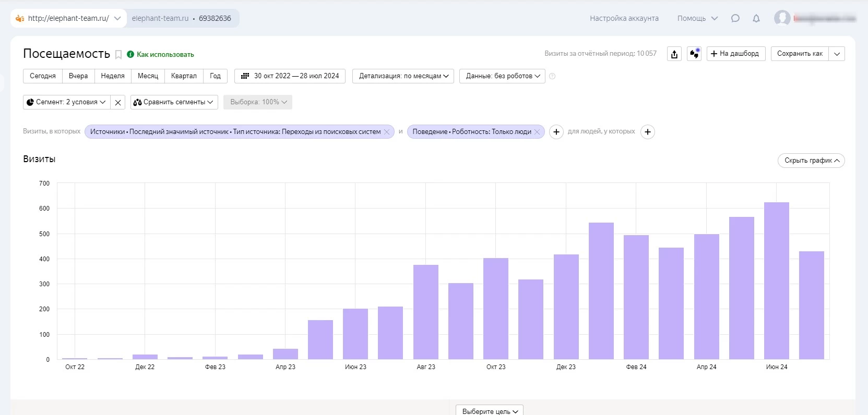Select the Неделя period tab

[113, 76]
